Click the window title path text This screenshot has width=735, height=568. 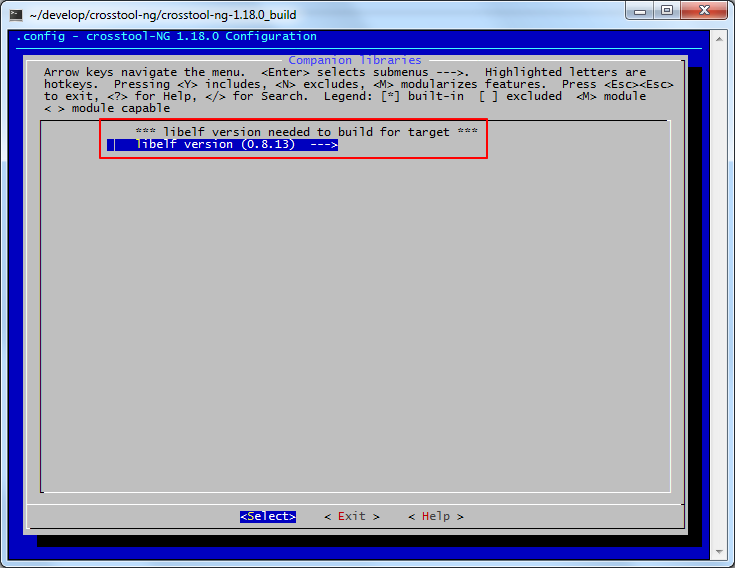(163, 15)
